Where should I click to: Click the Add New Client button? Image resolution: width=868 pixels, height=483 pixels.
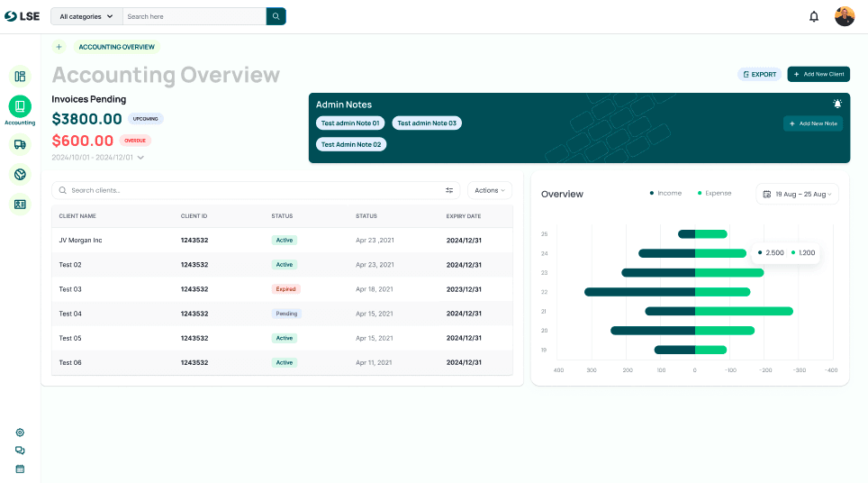818,74
